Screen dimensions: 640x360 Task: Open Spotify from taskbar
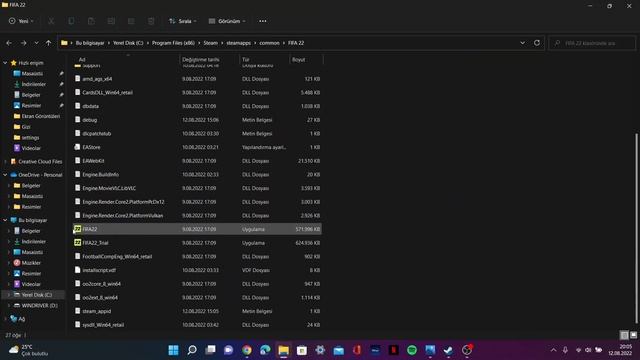pos(412,350)
